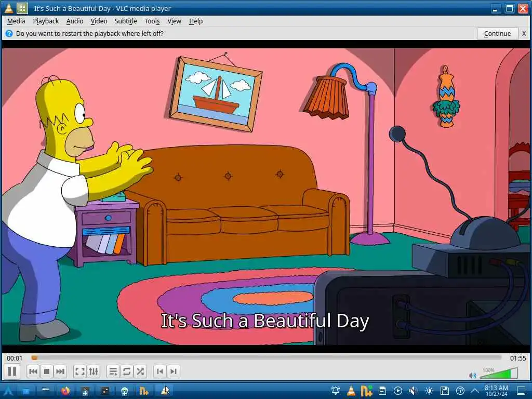Click the VLC cone tray icon
532x399 pixels.
tap(351, 391)
